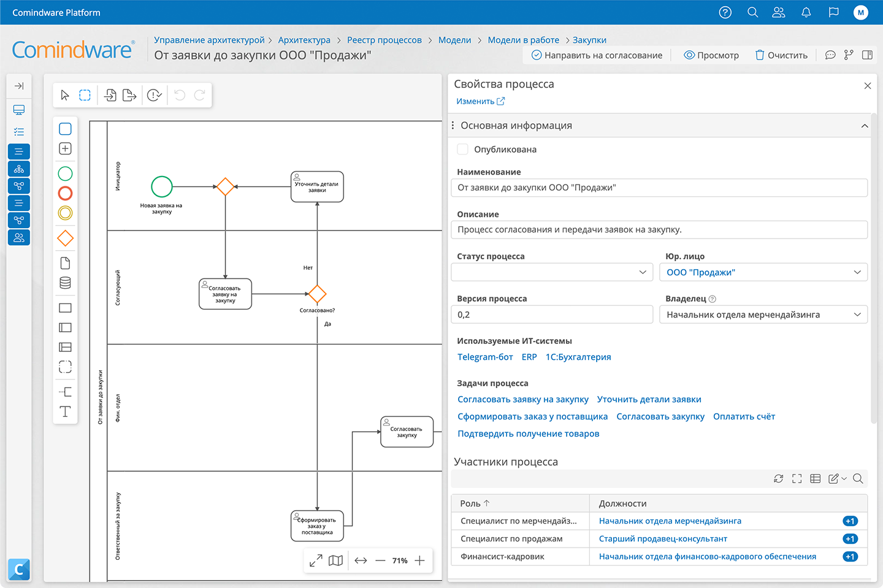Pick the dashed group palette element
This screenshot has width=883, height=588.
(65, 367)
